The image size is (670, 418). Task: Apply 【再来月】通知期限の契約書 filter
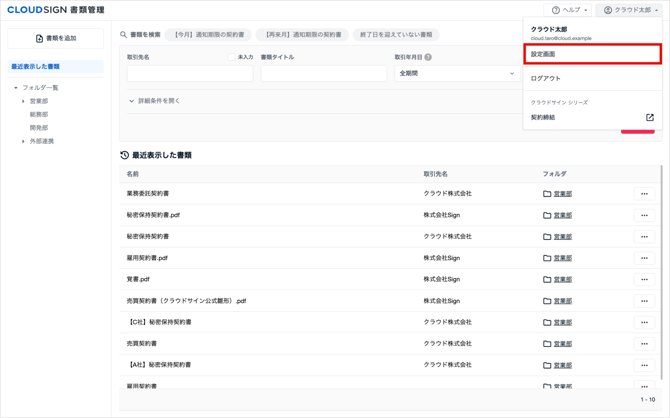[x=302, y=35]
